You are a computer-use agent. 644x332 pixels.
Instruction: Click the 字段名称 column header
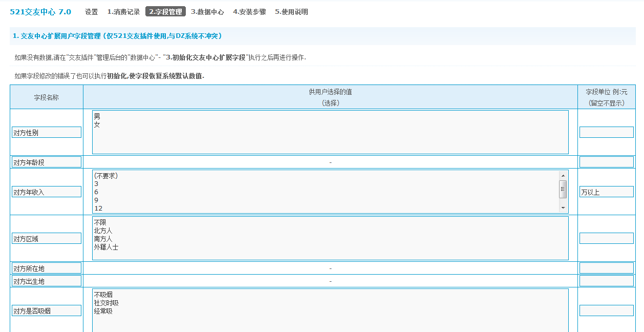click(47, 97)
